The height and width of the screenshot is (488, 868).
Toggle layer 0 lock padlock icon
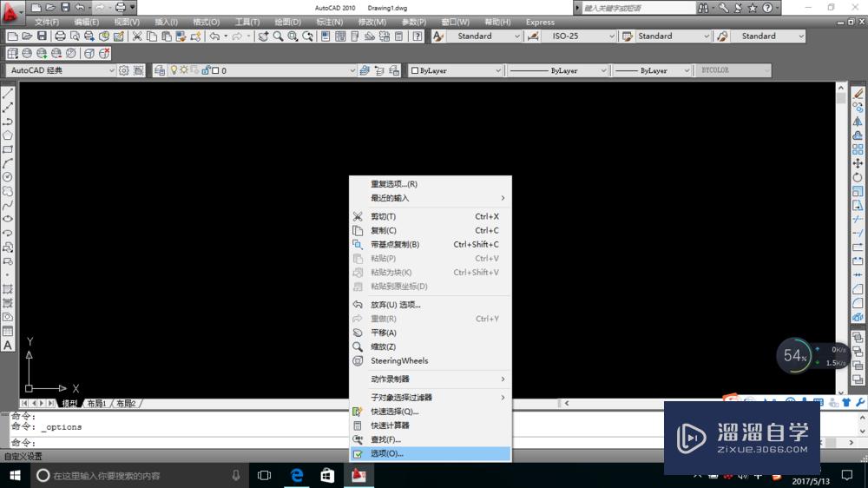[x=206, y=70]
